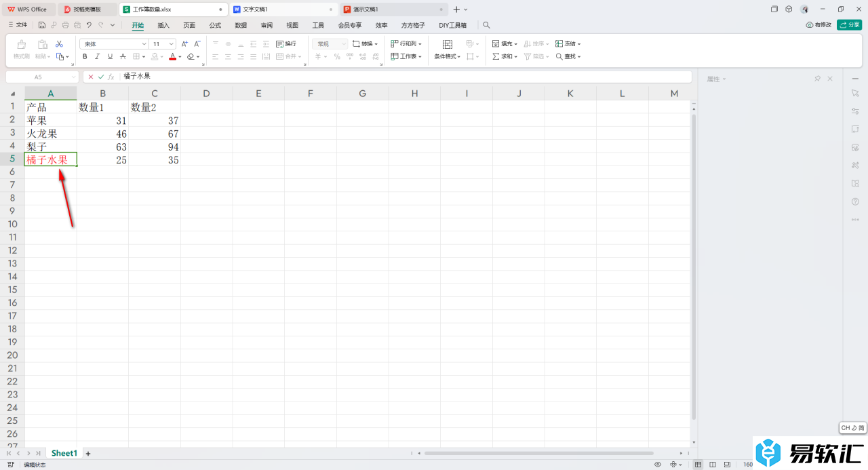This screenshot has width=868, height=470.
Task: Click the 有修改 cloud status button
Action: (818, 25)
